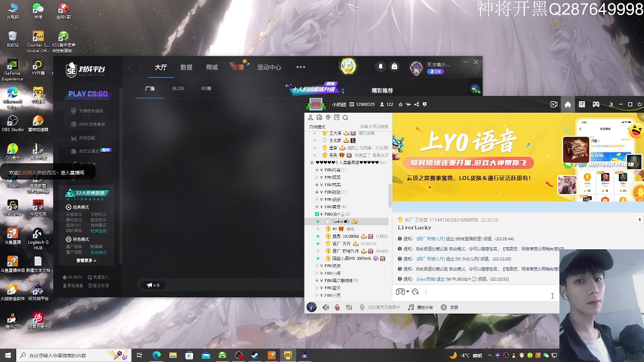Unmute the red muted microphone icon
644x362 pixels.
(337, 307)
